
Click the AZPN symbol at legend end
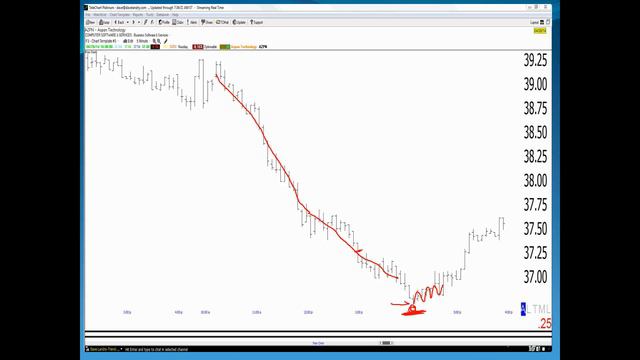click(263, 47)
